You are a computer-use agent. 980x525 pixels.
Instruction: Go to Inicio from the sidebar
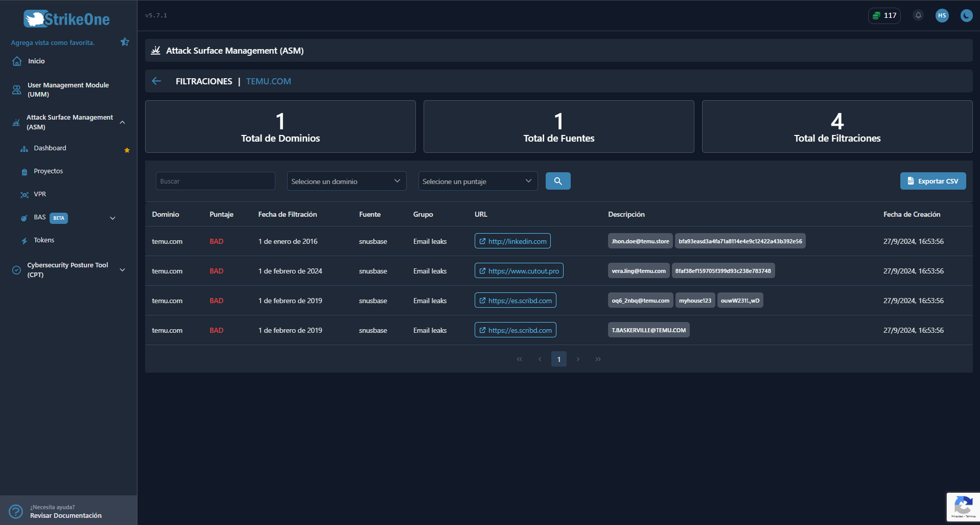point(36,61)
